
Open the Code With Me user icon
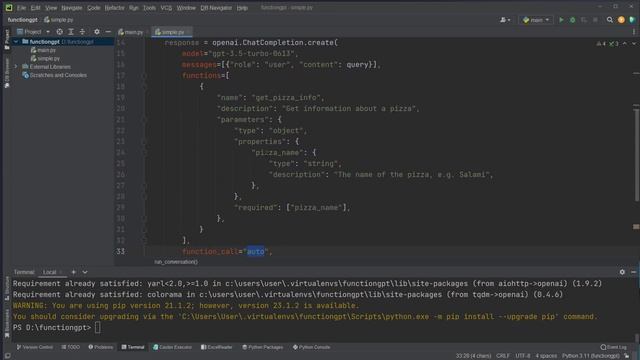pos(505,20)
